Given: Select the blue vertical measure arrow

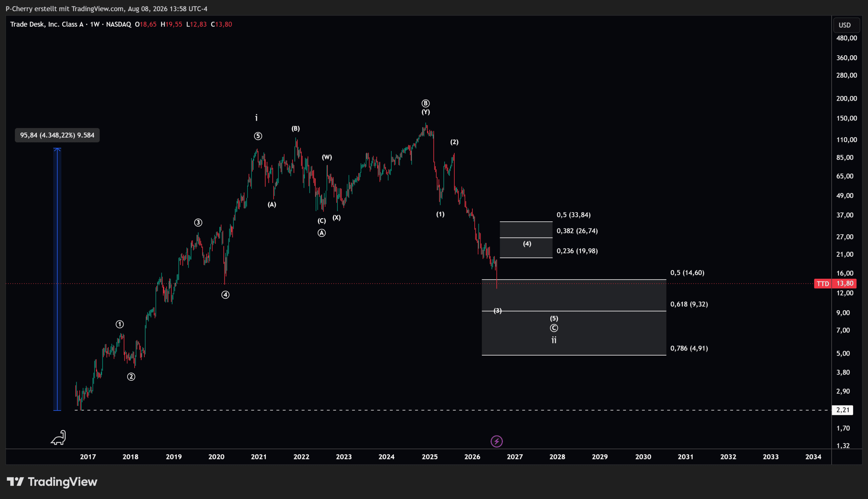Looking at the screenshot, I should (57, 279).
